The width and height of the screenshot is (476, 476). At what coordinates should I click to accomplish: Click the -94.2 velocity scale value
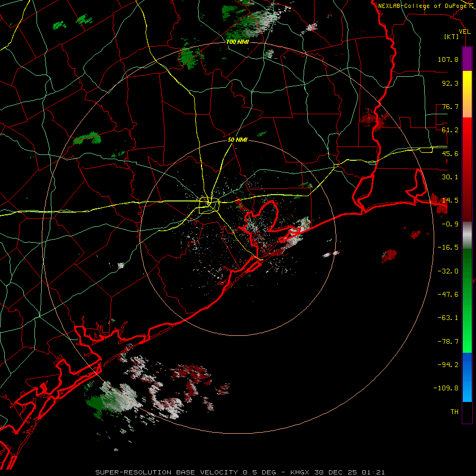[x=448, y=364]
